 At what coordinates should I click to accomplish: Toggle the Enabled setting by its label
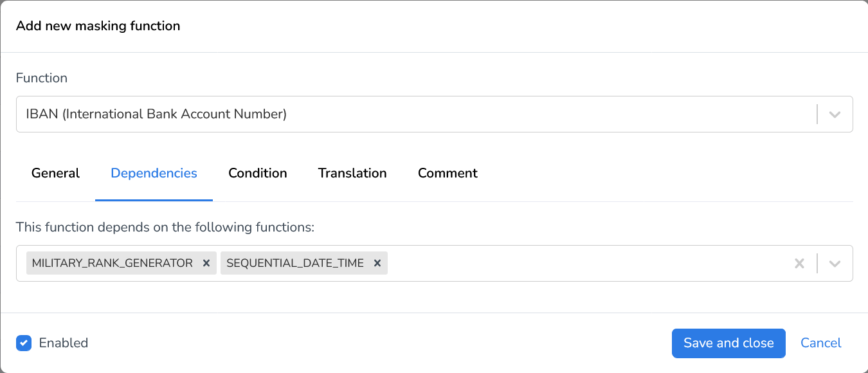(62, 343)
